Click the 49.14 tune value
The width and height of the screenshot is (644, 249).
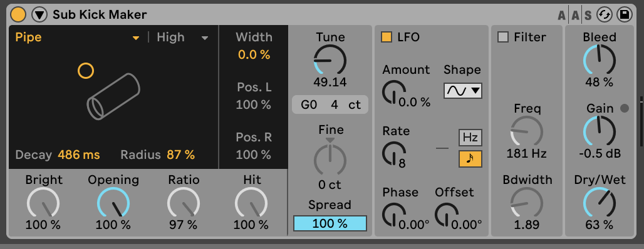[x=330, y=83]
